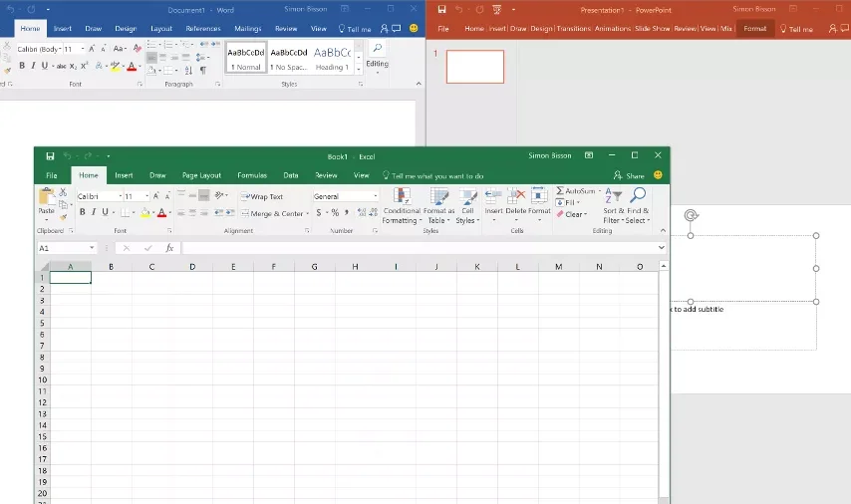Viewport: 851px width, 504px height.
Task: Click the Paste clipboard icon in Excel
Action: [47, 197]
